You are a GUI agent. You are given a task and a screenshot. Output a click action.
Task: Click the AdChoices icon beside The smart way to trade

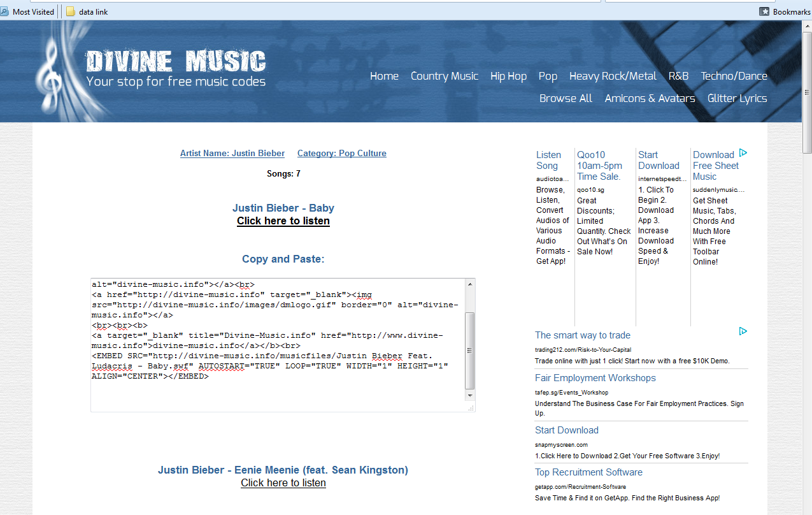tap(743, 331)
